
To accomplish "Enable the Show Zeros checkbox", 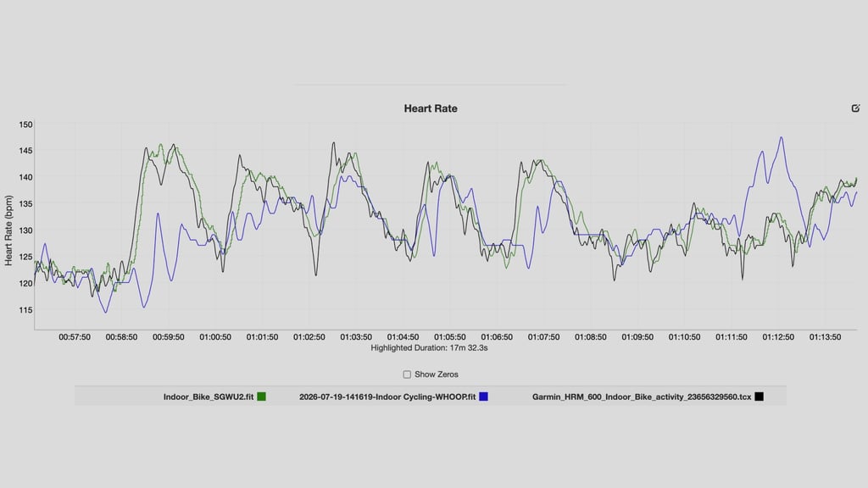I will coord(407,374).
